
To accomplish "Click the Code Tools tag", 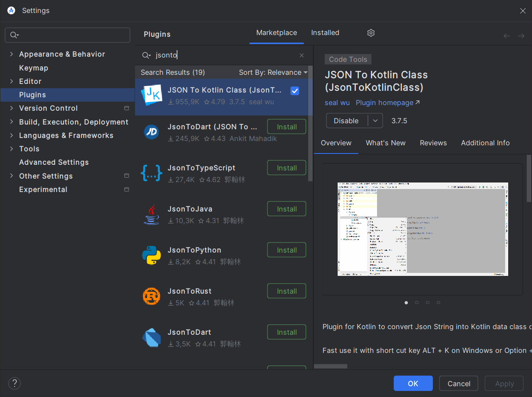I will pos(348,59).
